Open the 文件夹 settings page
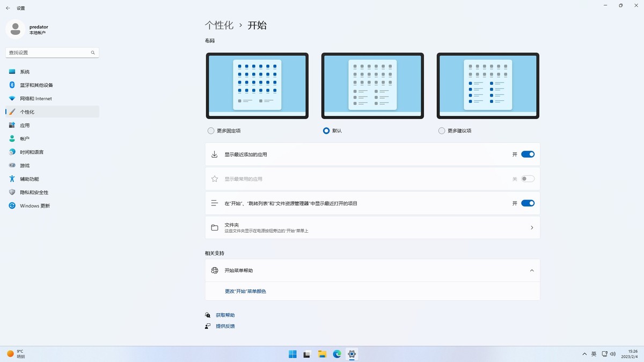Screen dimensions: 644x362 tap(372, 227)
